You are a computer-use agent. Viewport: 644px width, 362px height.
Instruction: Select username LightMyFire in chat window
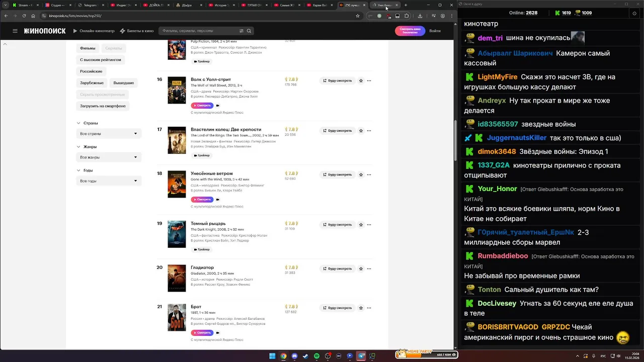coord(498,77)
